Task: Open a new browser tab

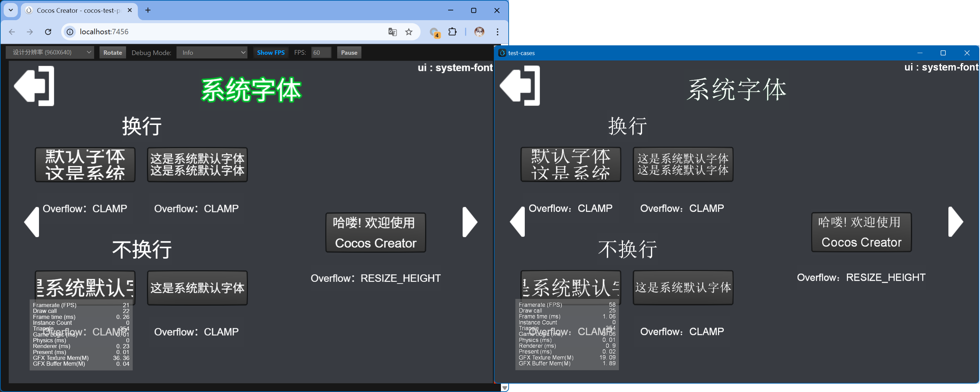Action: [x=148, y=10]
